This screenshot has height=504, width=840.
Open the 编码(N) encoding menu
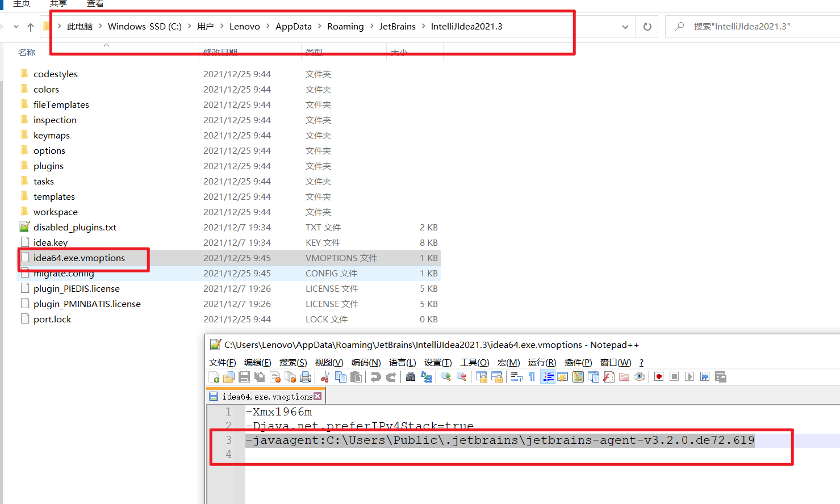(366, 362)
